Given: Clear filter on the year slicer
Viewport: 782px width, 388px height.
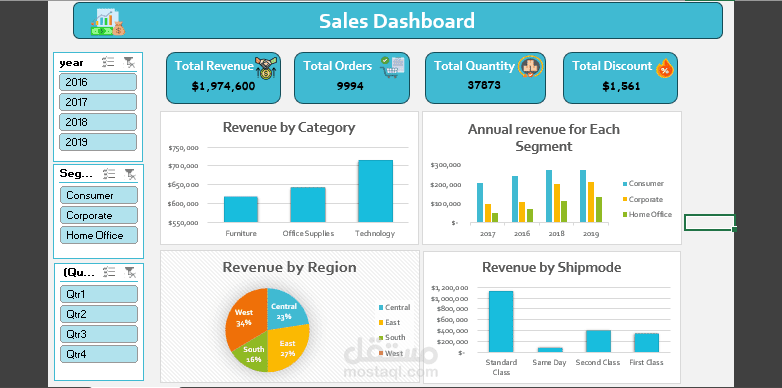Looking at the screenshot, I should click(129, 62).
